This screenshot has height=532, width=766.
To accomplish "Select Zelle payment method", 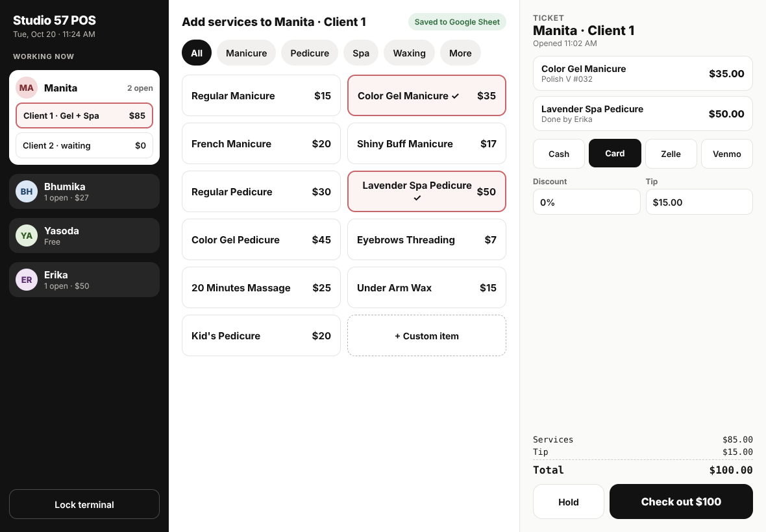I will pyautogui.click(x=671, y=154).
